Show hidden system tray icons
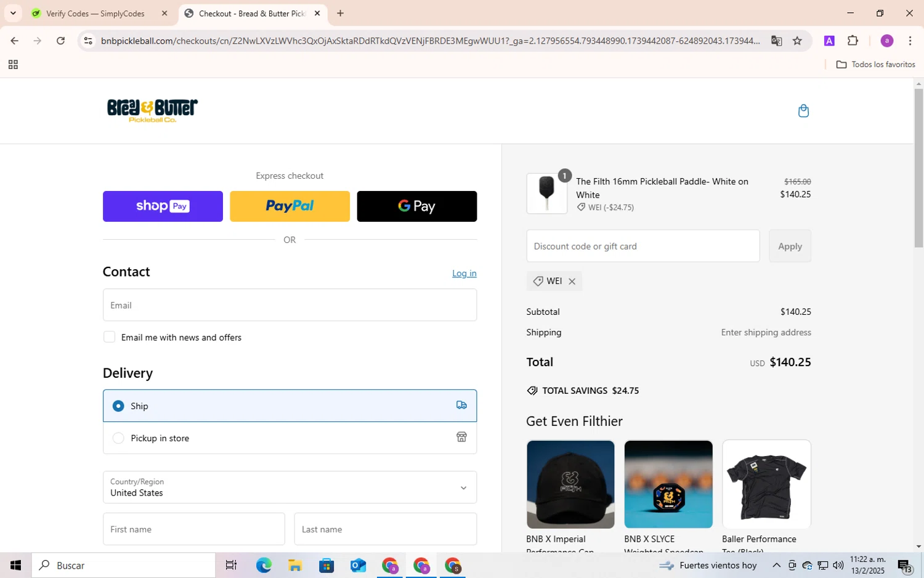 pos(776,566)
